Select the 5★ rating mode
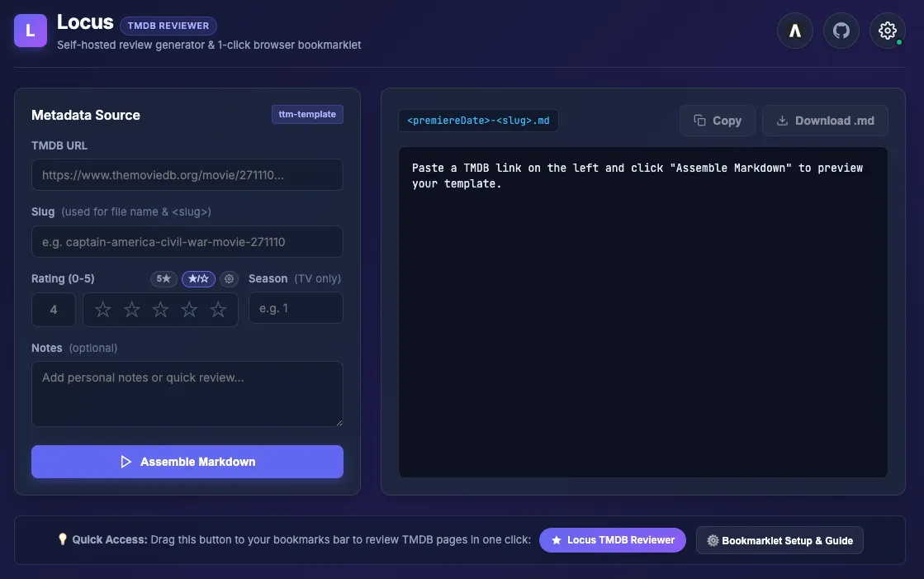 pyautogui.click(x=163, y=279)
